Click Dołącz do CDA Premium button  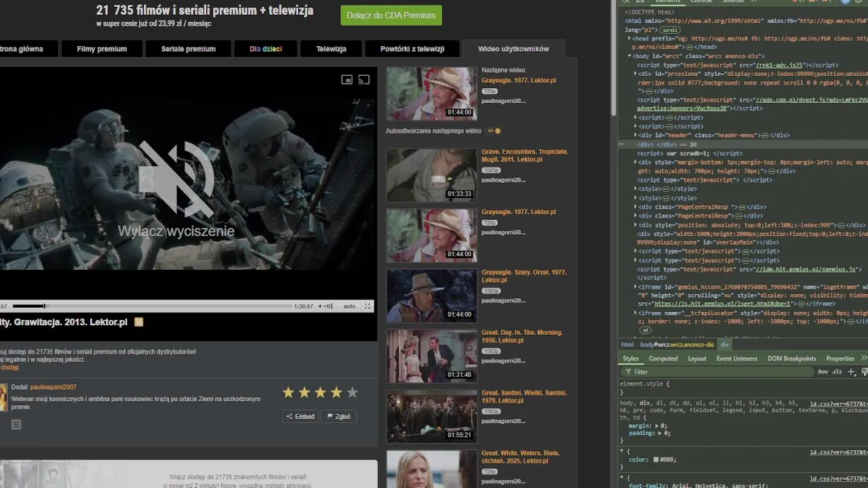[391, 15]
